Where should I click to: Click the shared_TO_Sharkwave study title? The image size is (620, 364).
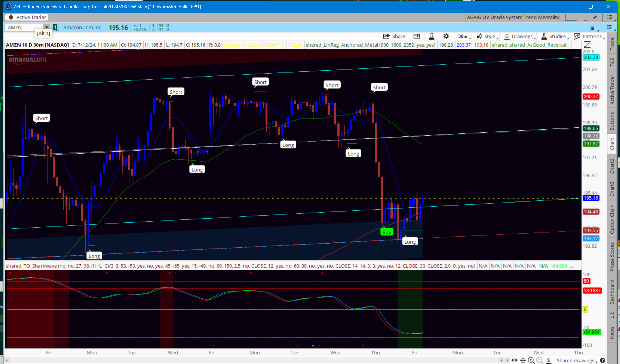tap(31, 266)
